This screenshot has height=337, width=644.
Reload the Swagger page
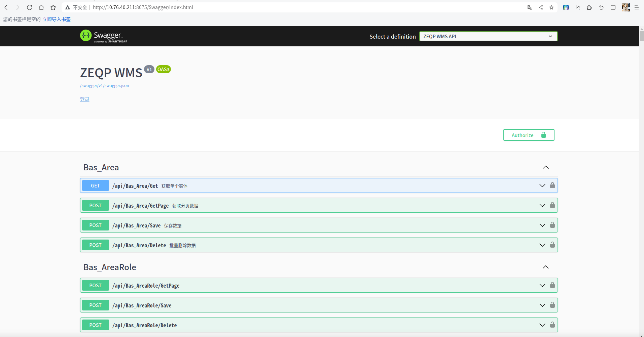30,7
